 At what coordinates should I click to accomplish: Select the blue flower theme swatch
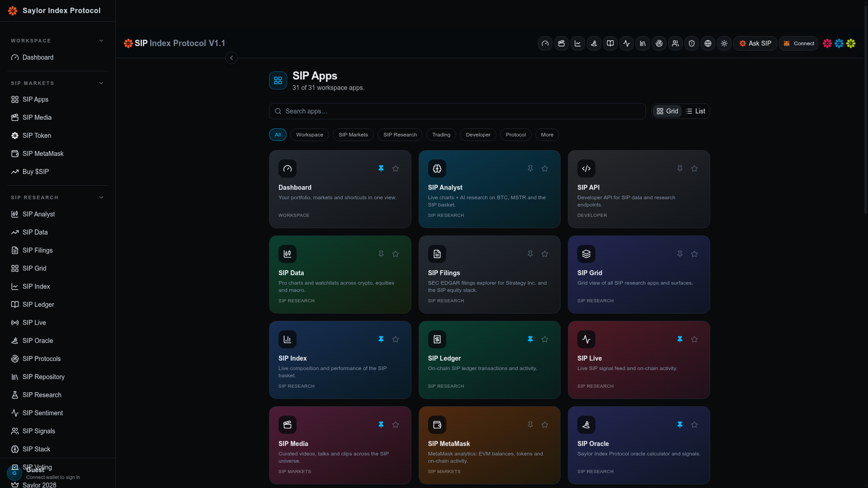[x=839, y=43]
